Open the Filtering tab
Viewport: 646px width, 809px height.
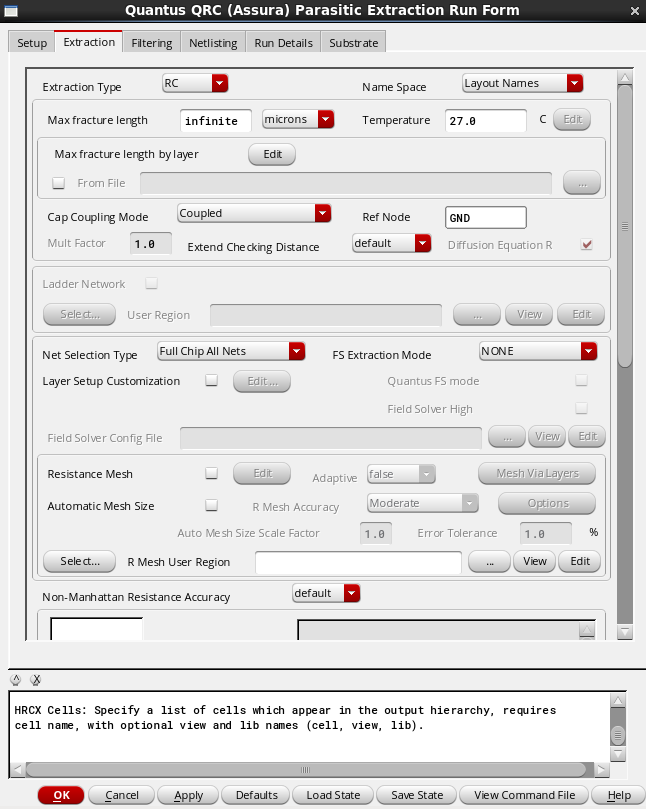[x=152, y=43]
